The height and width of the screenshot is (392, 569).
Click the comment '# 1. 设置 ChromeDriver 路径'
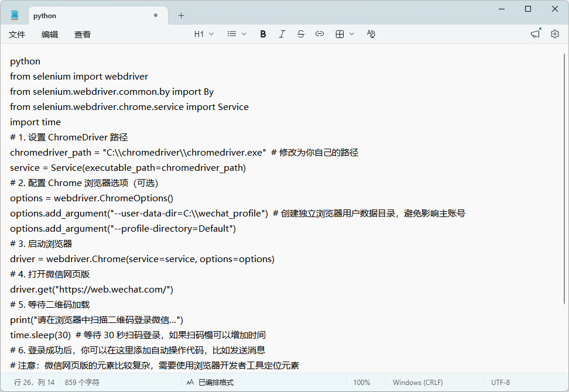click(69, 137)
